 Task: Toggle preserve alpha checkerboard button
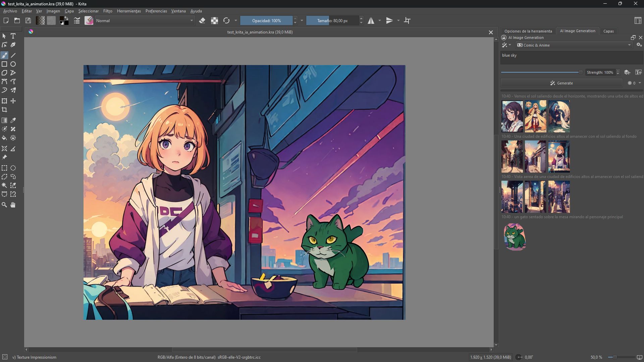point(214,21)
